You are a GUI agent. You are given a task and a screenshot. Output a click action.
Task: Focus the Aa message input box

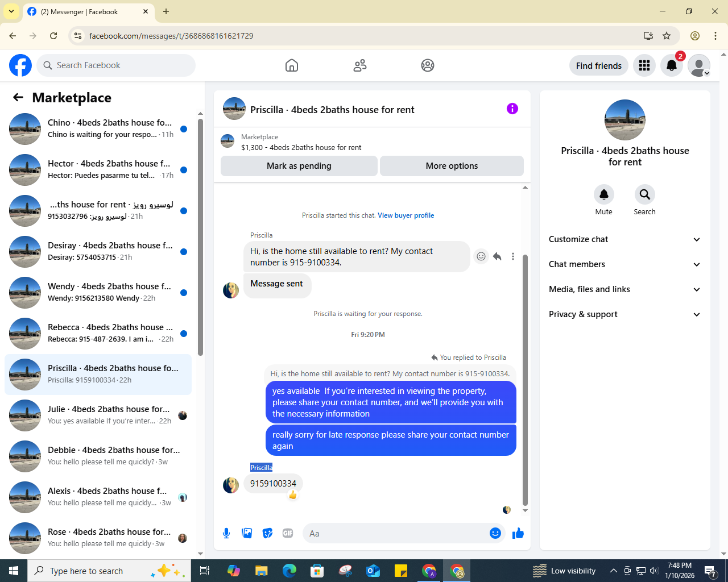coord(396,533)
